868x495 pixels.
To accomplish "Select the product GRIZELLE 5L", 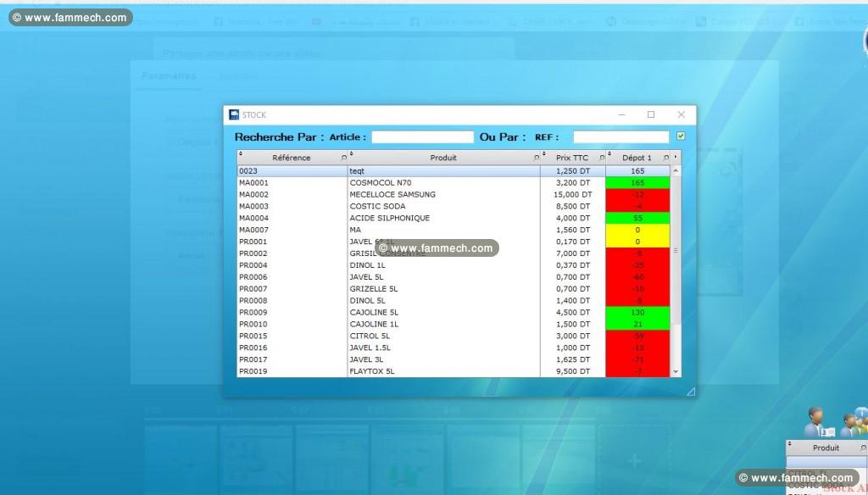I will coord(374,289).
